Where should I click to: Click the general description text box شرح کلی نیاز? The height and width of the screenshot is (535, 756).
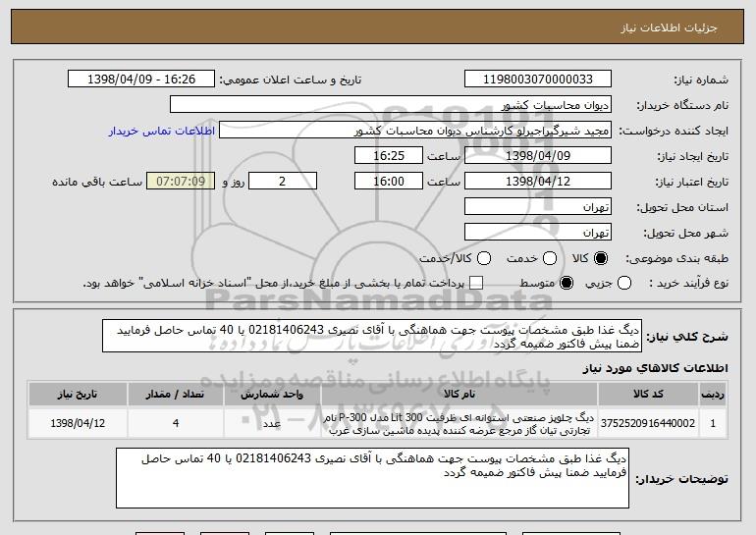tap(372, 336)
